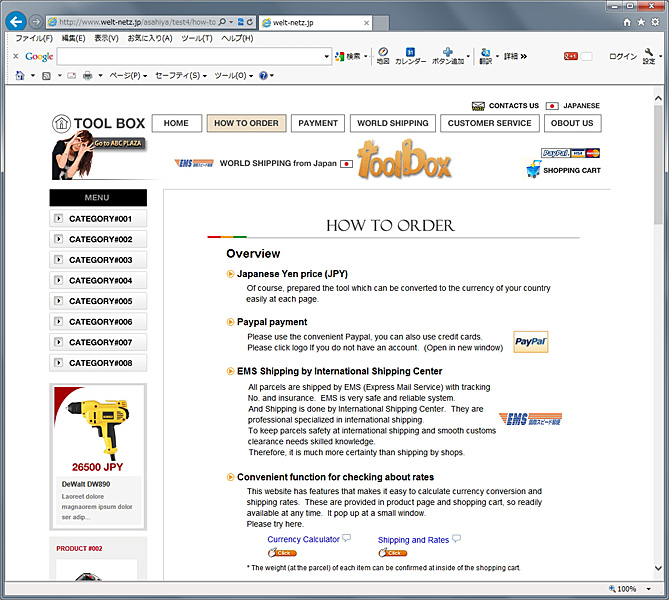
Task: Open the browser Home icon at top right
Action: pyautogui.click(x=627, y=22)
